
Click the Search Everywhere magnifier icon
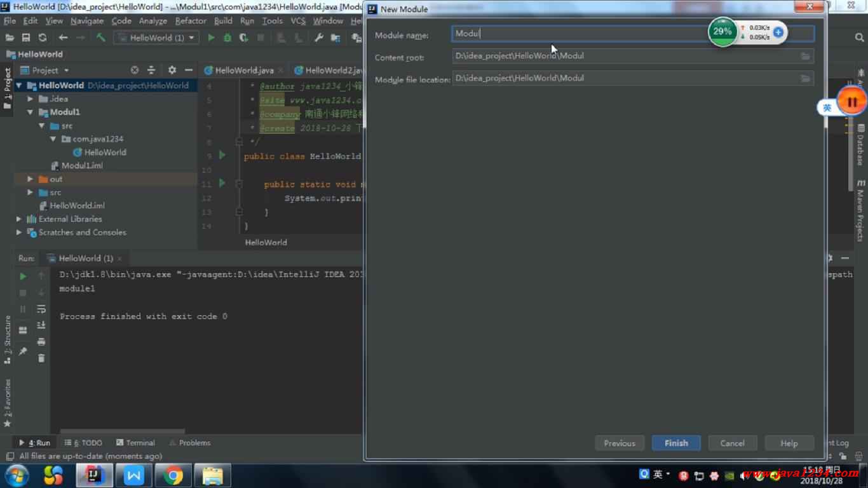click(x=859, y=37)
